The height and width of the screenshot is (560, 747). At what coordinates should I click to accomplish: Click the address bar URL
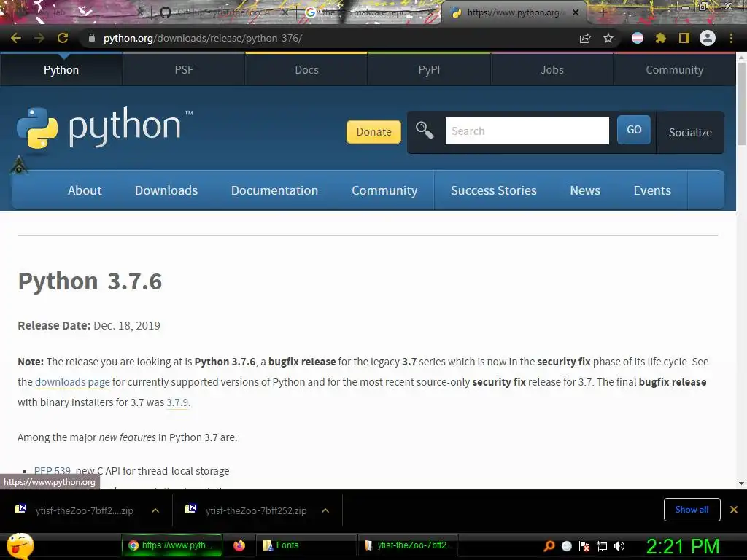tap(203, 38)
